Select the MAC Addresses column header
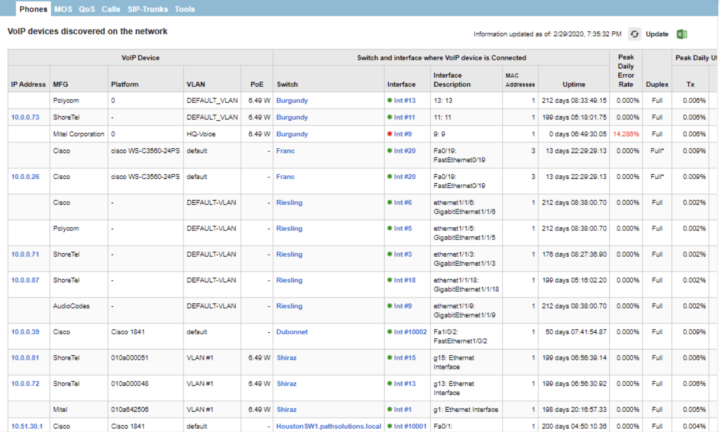 (x=520, y=80)
